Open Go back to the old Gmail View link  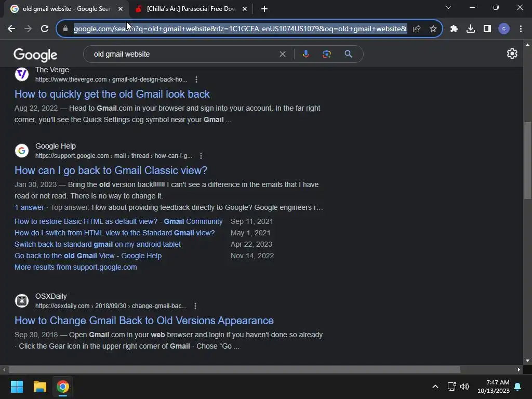[x=88, y=256]
